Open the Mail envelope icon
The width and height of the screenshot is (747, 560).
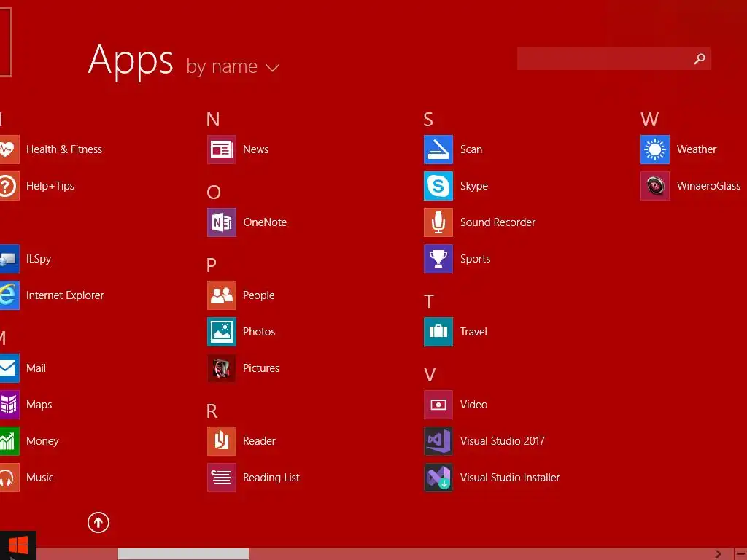pos(9,368)
